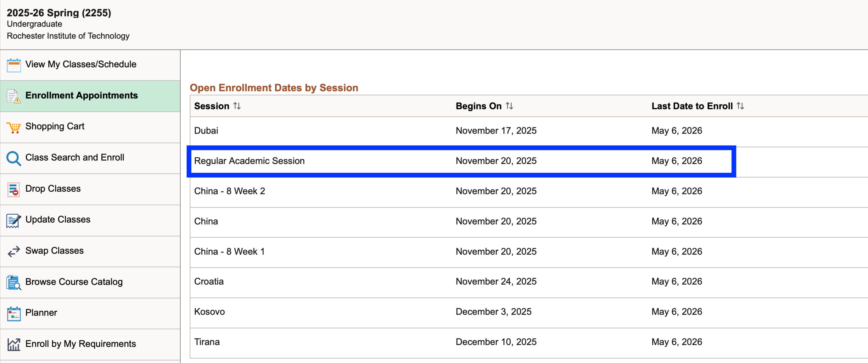Sort the Session column
868x363 pixels.
coord(238,106)
